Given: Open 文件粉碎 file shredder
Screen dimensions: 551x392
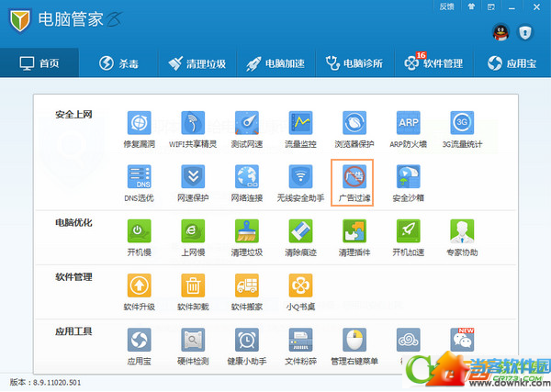Looking at the screenshot, I should click(300, 346).
